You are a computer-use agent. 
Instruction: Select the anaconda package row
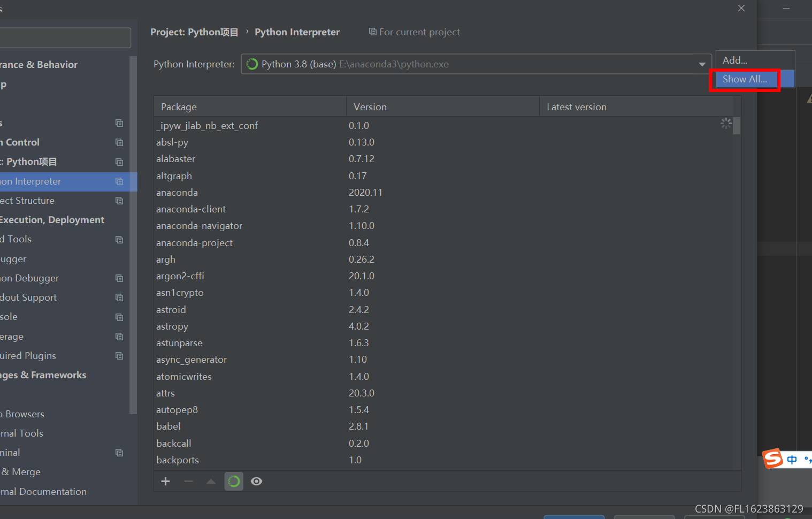tap(443, 193)
